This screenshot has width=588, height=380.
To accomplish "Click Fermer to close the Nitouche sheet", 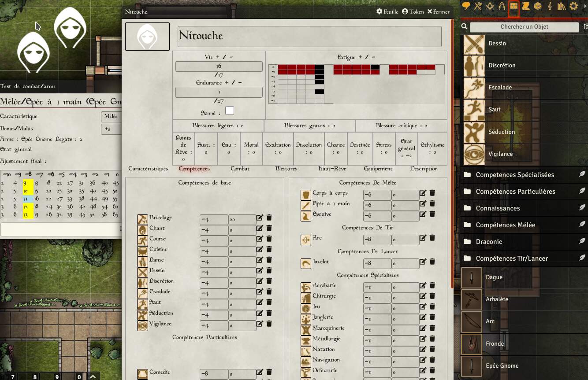I will [x=438, y=12].
